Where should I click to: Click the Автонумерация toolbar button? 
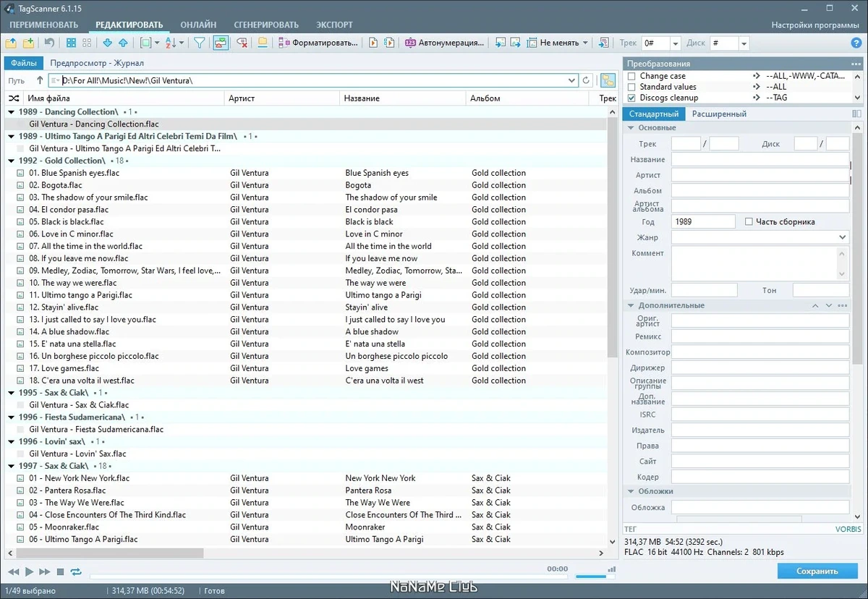444,43
